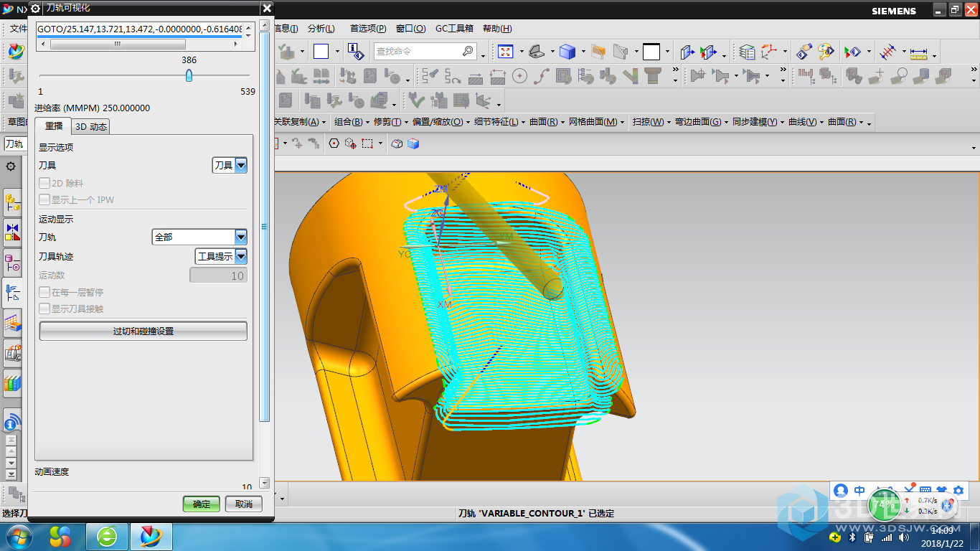Open the 刀具轨迹 工具提示 dropdown
This screenshot has height=551, width=980.
pyautogui.click(x=221, y=256)
